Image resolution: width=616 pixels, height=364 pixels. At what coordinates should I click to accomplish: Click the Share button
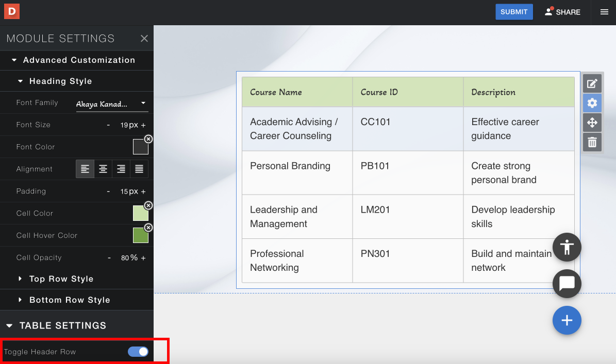click(562, 12)
